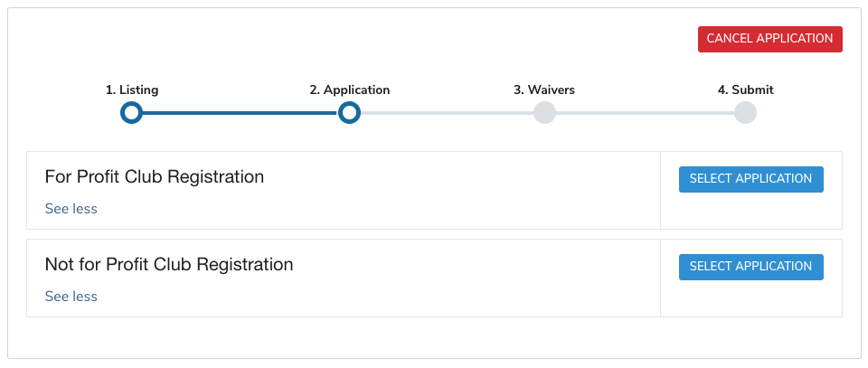
Task: Open the '2. Application' step label
Action: 349,90
